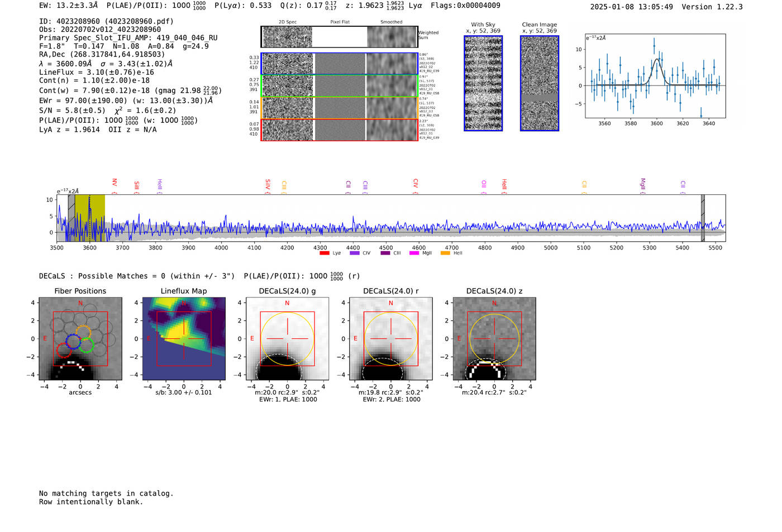Click the LyA z = 1.9614 line
The image size is (782, 532).
click(x=98, y=130)
